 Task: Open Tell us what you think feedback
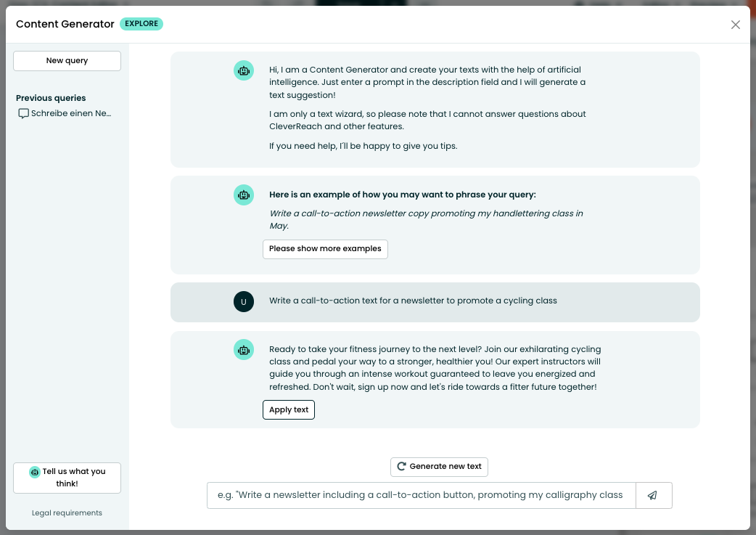pos(67,478)
